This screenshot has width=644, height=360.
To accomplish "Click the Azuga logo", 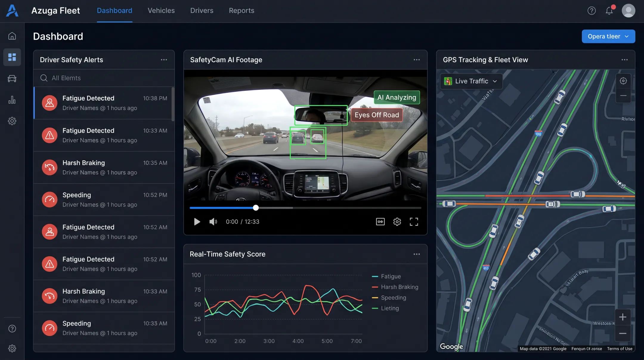I will 12,11.
